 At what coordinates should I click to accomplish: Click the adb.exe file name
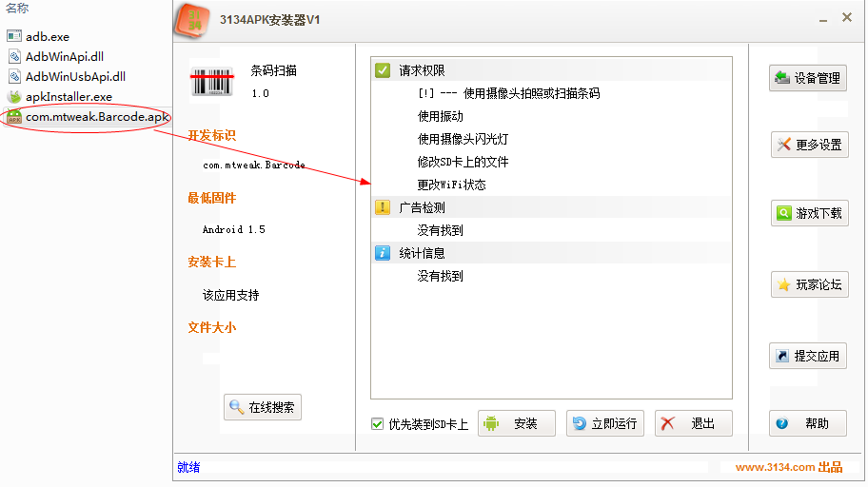click(48, 36)
